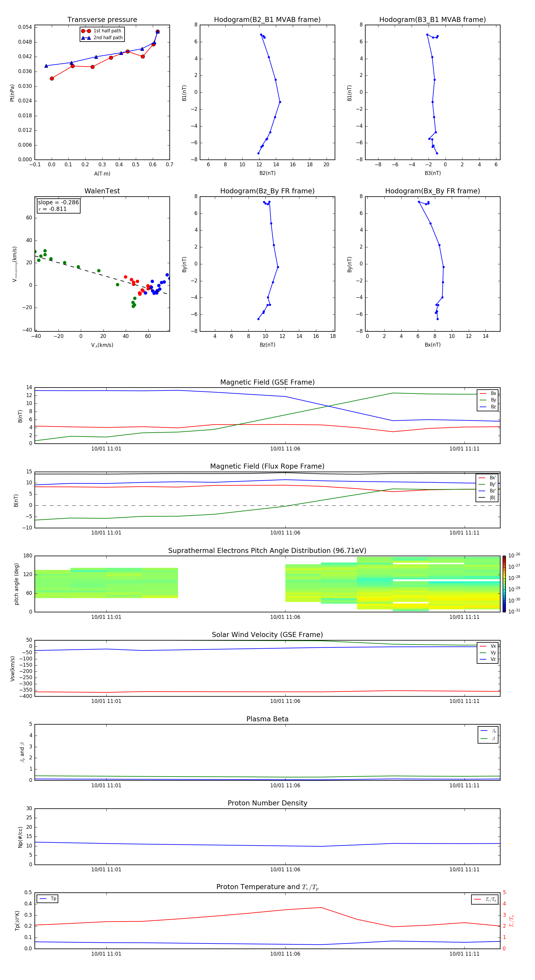
Task: Click the Suprathermal Electrons Pitch Angle Distribution title
Action: click(267, 551)
